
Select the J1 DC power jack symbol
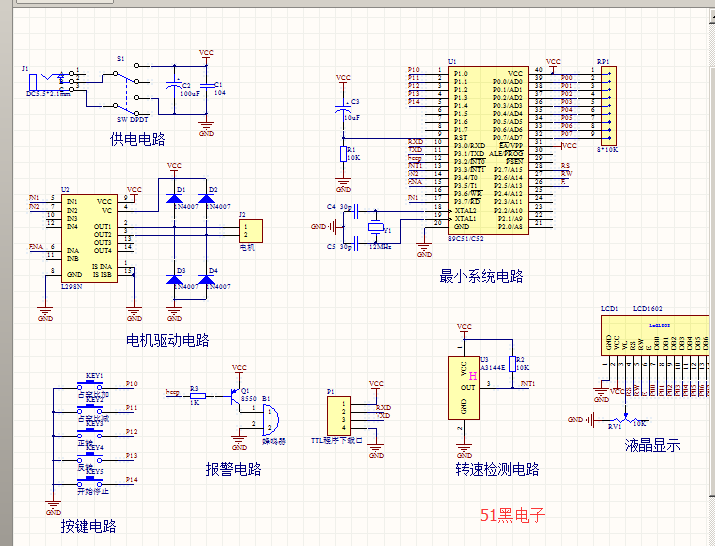52,82
